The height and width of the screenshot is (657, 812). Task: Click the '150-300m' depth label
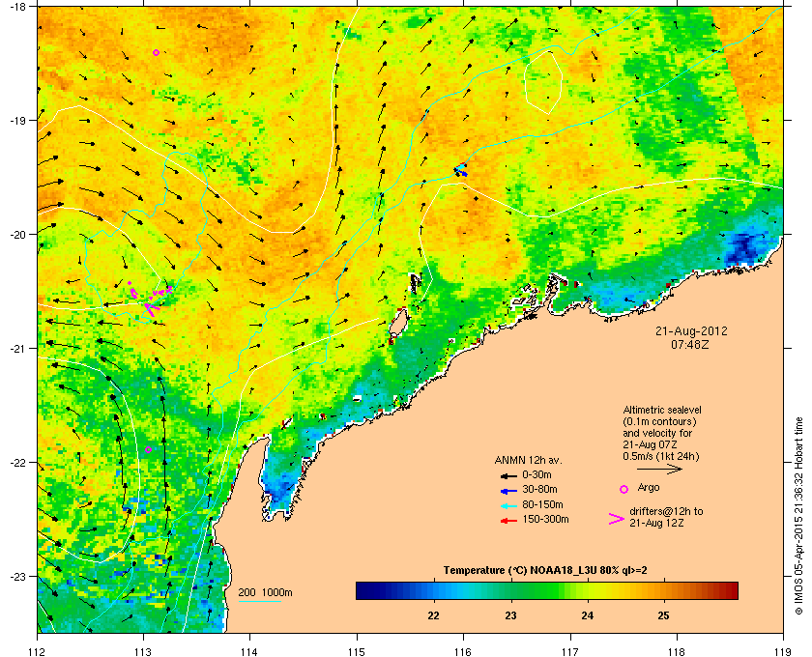(x=545, y=519)
